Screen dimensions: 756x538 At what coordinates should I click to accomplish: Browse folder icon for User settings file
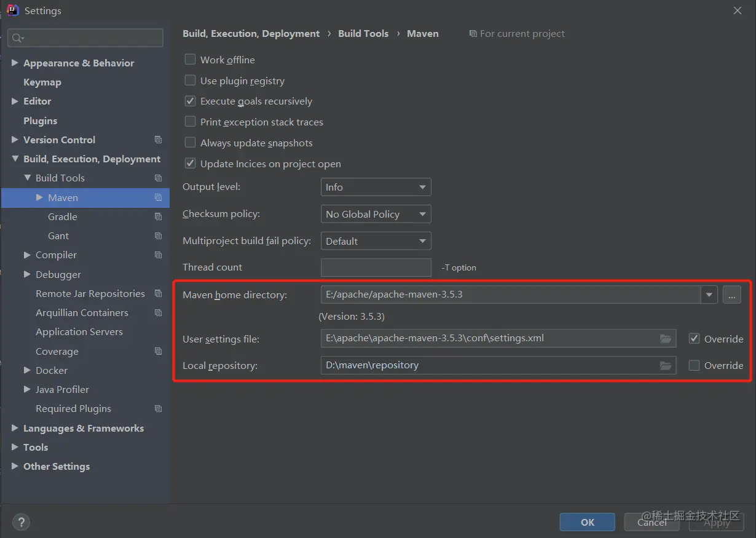(x=665, y=338)
